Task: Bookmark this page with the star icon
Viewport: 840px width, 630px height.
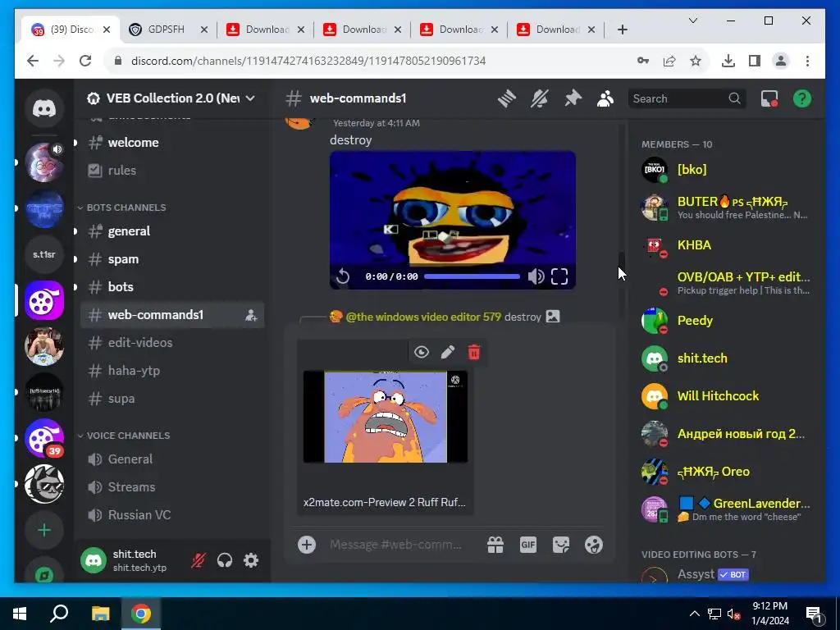Action: [696, 61]
